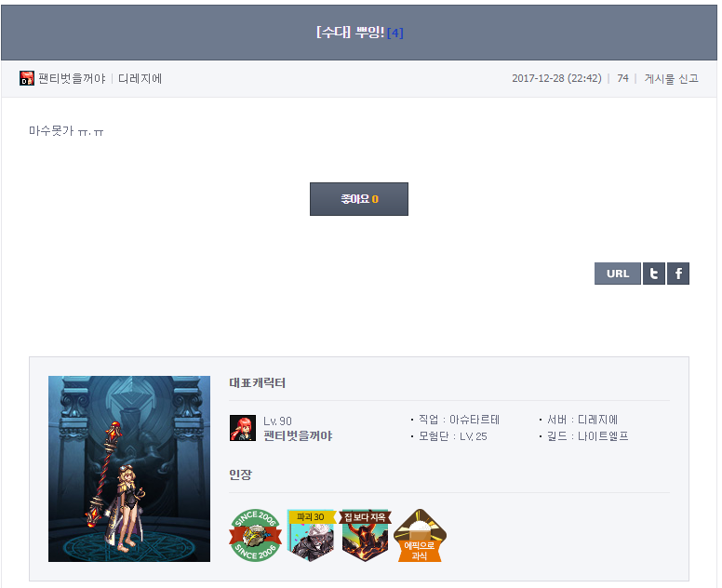This screenshot has height=588, width=722.
Task: Click the 에픽으로 과식 badge
Action: [420, 535]
